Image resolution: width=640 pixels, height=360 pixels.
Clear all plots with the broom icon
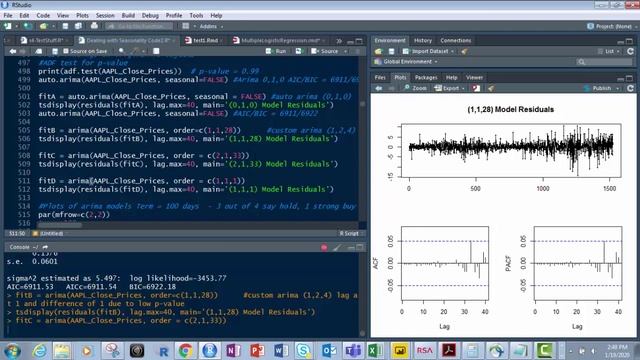491,88
